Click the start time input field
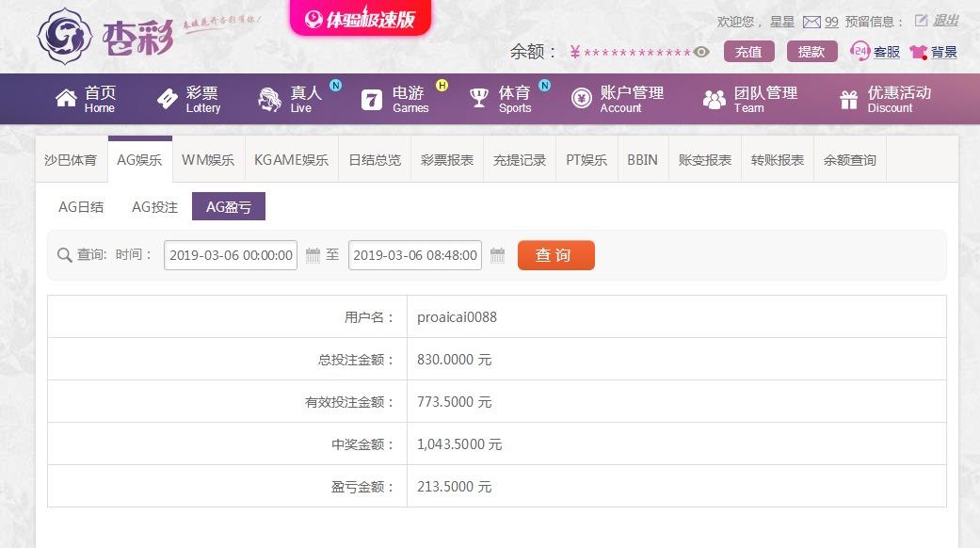This screenshot has width=980, height=548. point(231,255)
